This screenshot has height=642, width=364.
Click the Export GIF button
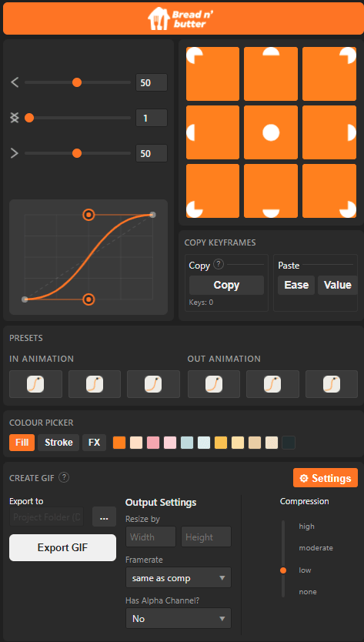62,547
